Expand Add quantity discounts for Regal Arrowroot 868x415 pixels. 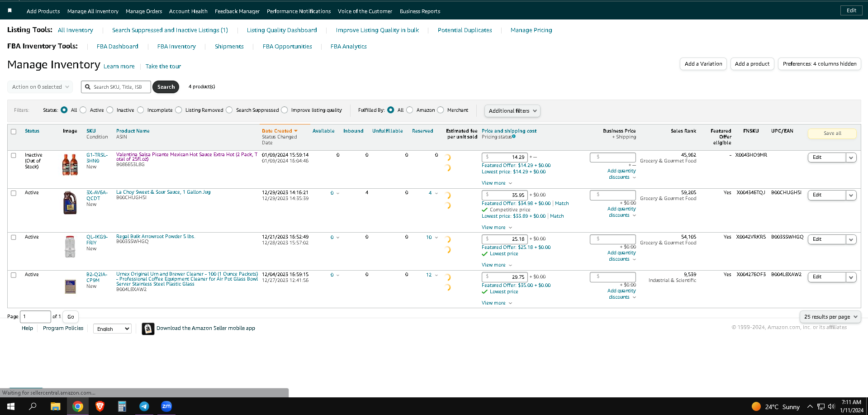coord(621,256)
